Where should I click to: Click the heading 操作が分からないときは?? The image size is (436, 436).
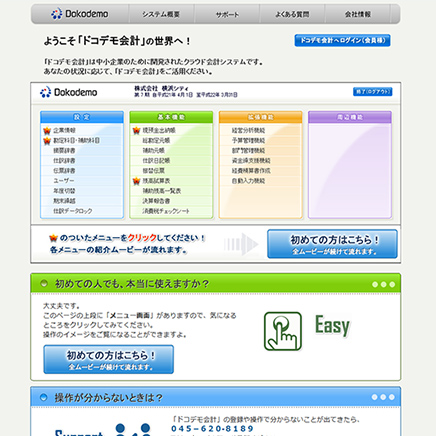pyautogui.click(x=109, y=398)
